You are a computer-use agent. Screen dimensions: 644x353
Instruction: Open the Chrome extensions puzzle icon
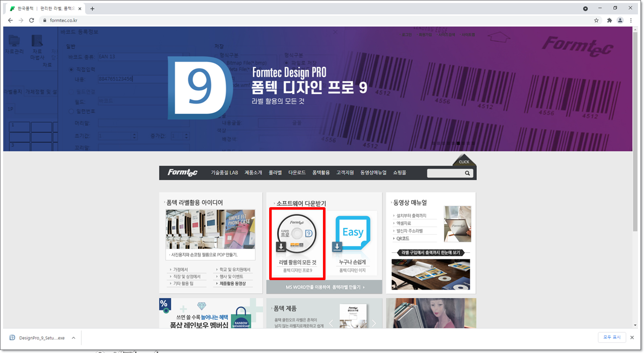[609, 20]
